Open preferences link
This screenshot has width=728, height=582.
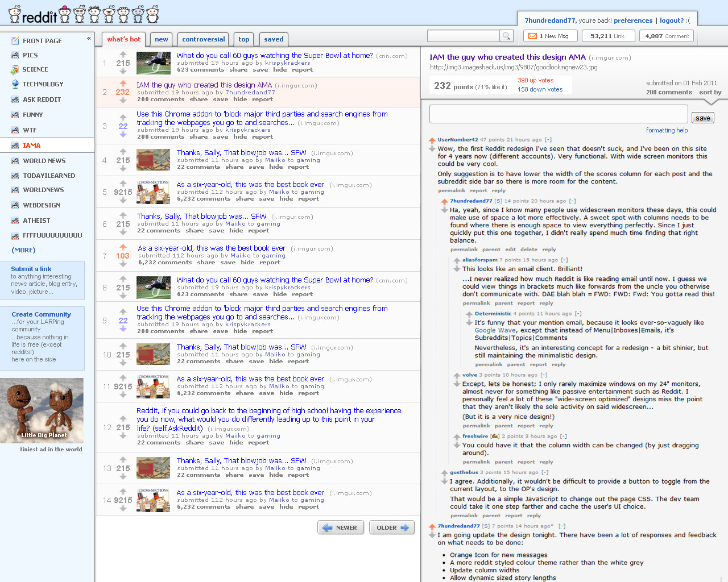(633, 20)
